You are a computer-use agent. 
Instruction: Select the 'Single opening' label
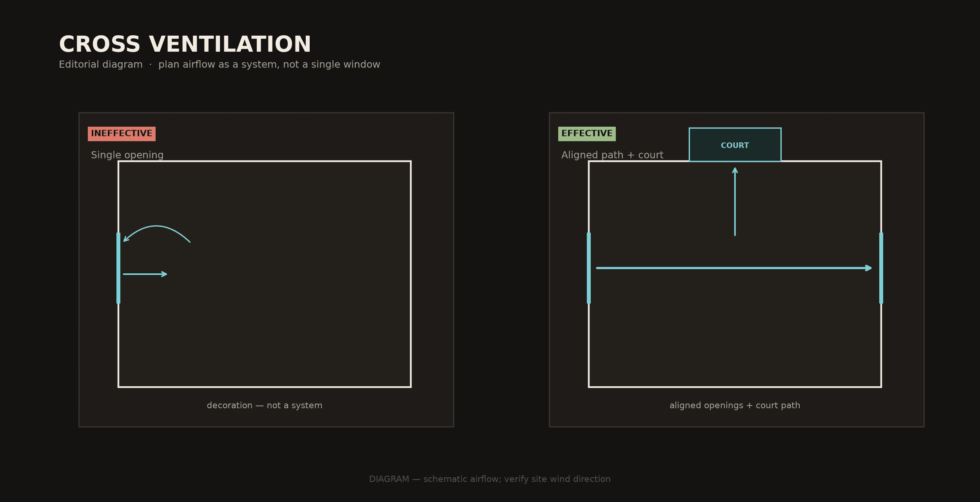[127, 155]
